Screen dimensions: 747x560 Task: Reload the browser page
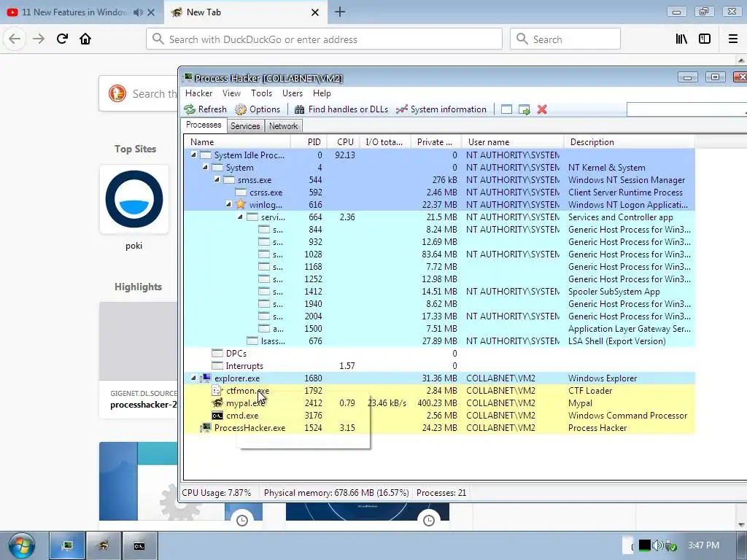[62, 39]
